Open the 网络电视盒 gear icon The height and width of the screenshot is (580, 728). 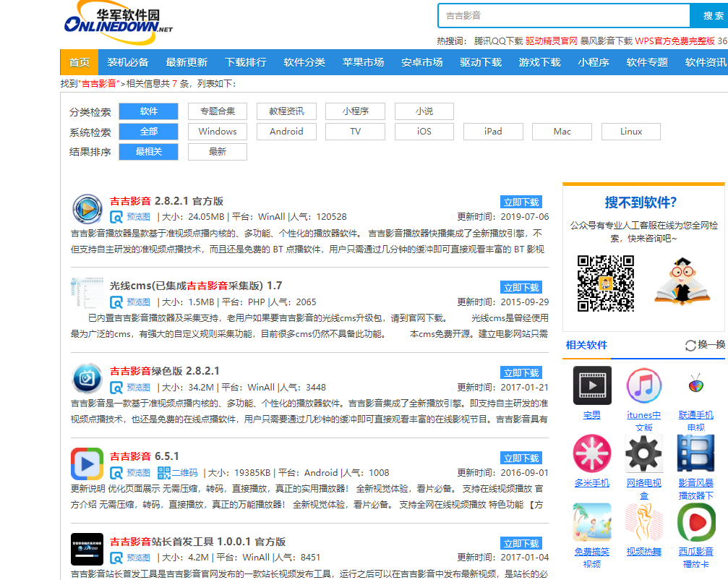644,453
